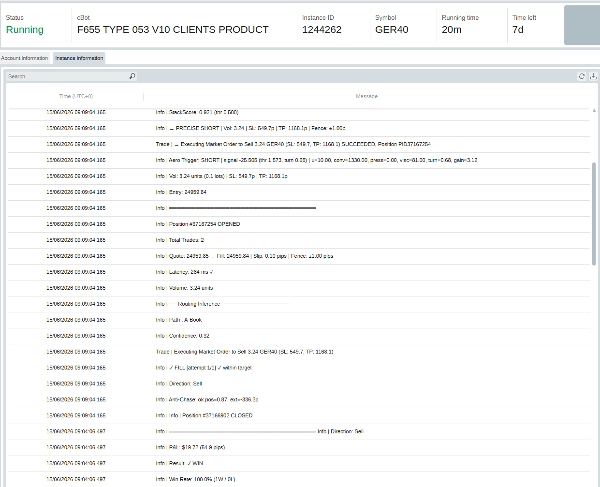
Task: Select the Volume: 3.24 units log row
Action: (x=299, y=288)
